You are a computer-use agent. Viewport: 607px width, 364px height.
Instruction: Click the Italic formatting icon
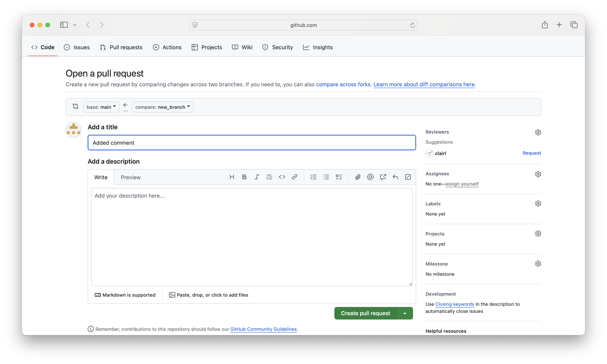point(257,177)
